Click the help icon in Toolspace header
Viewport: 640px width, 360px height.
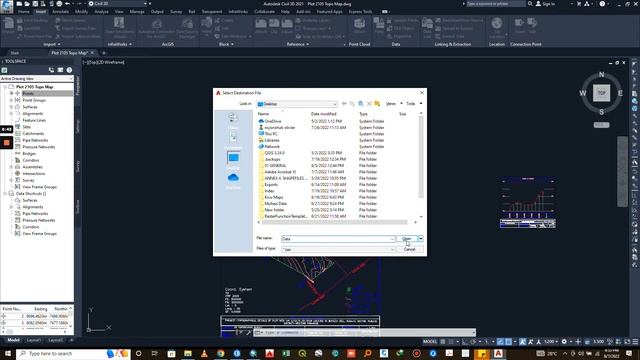pos(69,70)
